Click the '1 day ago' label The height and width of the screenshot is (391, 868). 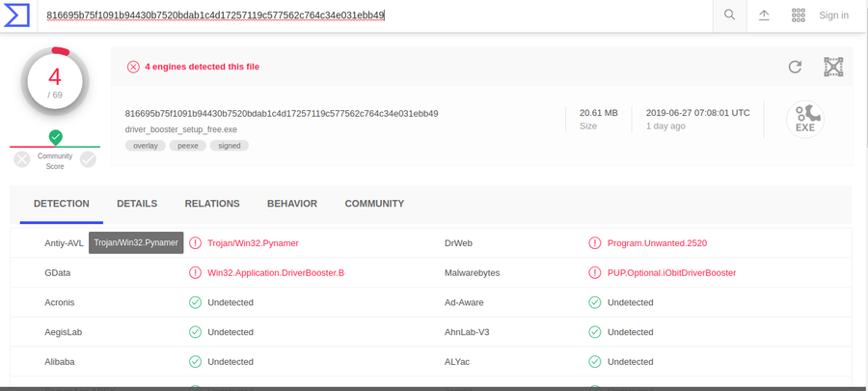(665, 126)
